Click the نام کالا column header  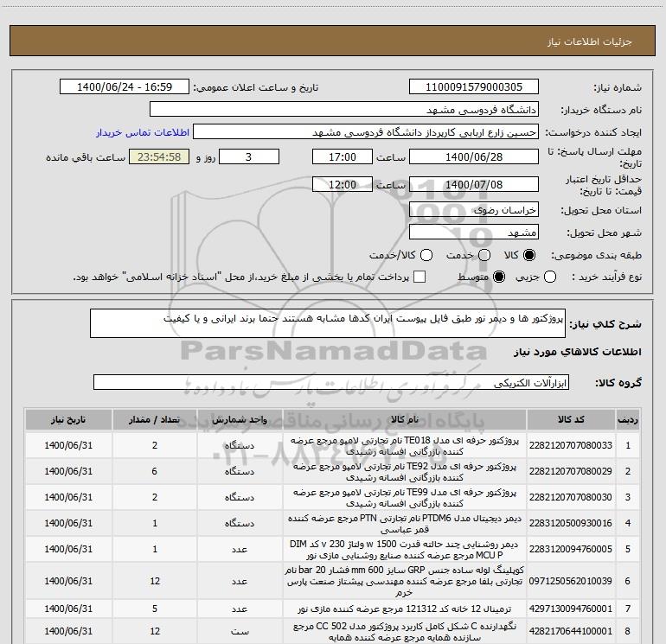pos(405,420)
